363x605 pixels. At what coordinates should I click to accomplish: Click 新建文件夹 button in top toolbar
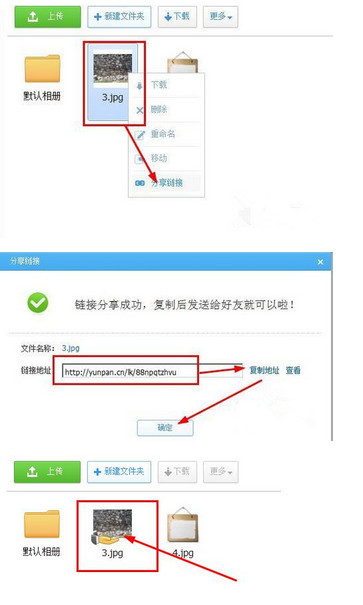119,17
